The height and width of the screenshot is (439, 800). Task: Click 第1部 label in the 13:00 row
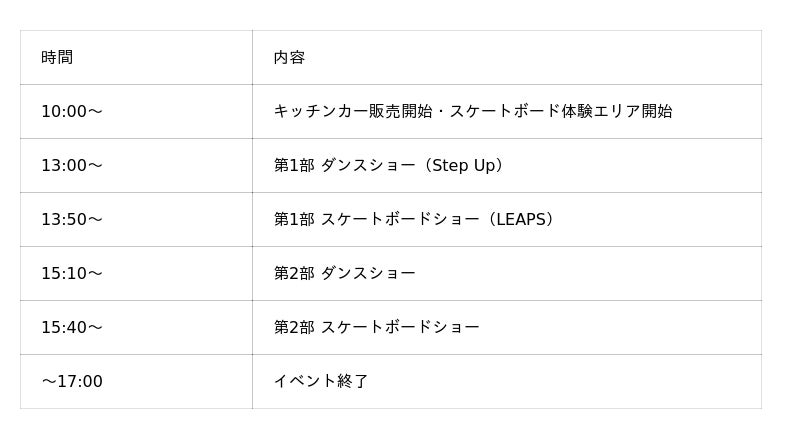tap(293, 166)
